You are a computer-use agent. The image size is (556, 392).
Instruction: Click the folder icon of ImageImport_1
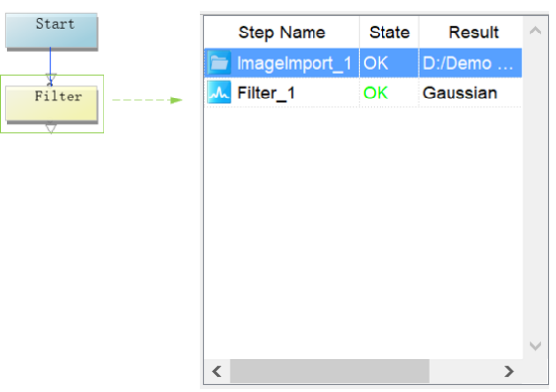pos(219,63)
